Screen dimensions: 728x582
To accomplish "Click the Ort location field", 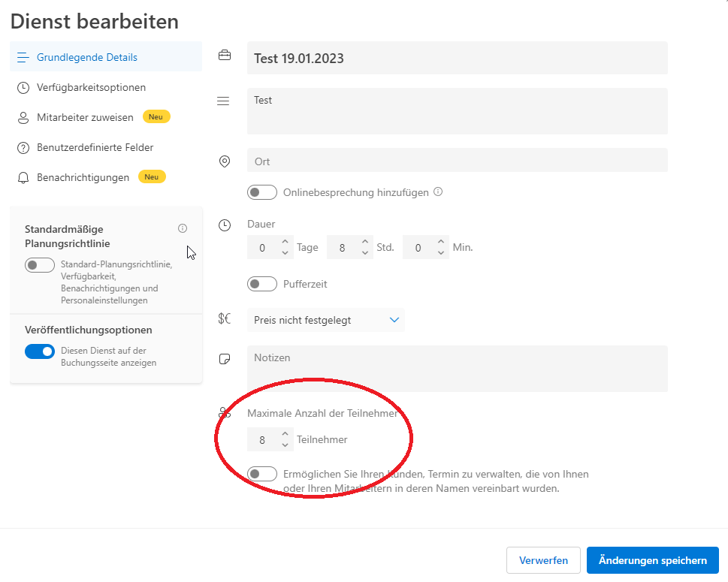I will (458, 161).
